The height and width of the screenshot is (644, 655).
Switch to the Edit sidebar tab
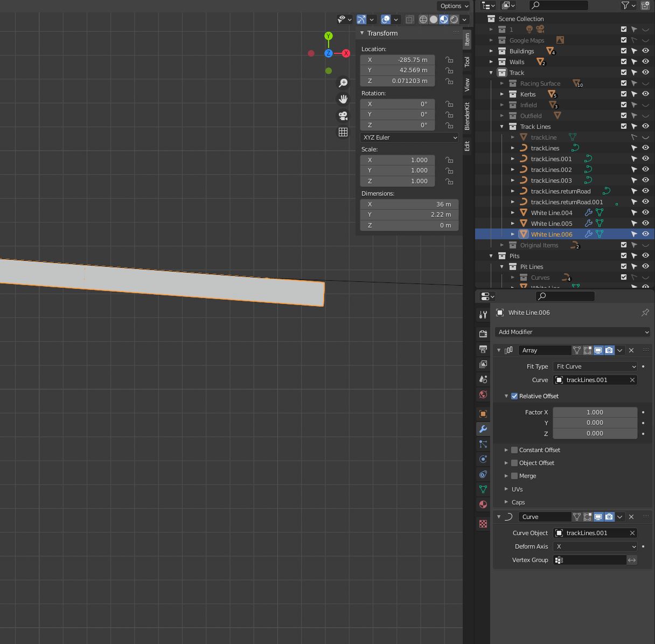(x=467, y=146)
